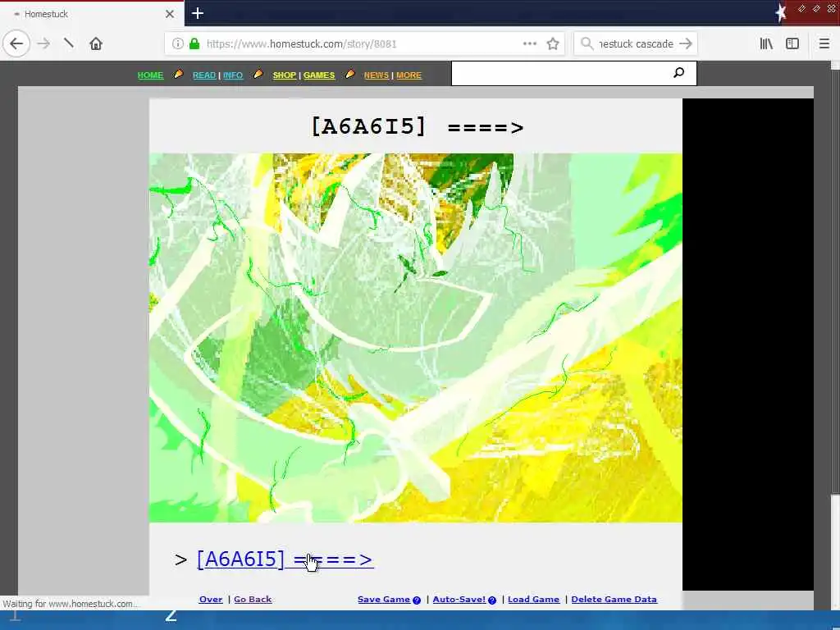Open the hamburger application menu
Screen dimensions: 840x630
(x=824, y=43)
